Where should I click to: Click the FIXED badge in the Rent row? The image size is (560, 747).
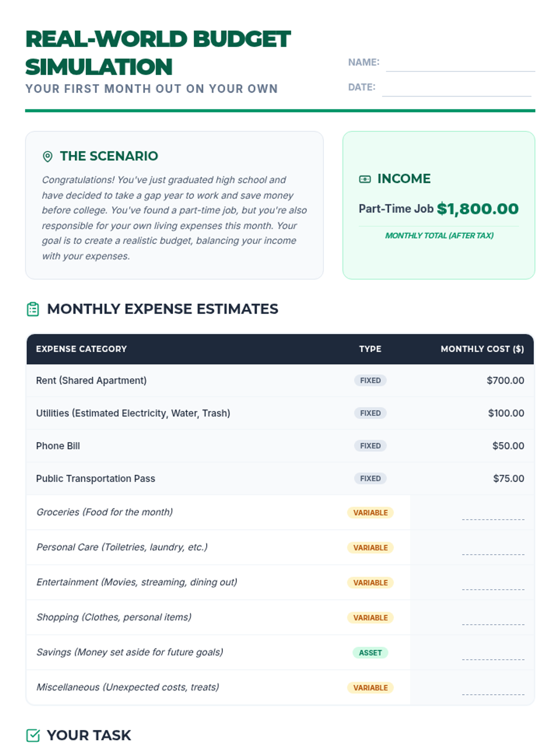371,381
